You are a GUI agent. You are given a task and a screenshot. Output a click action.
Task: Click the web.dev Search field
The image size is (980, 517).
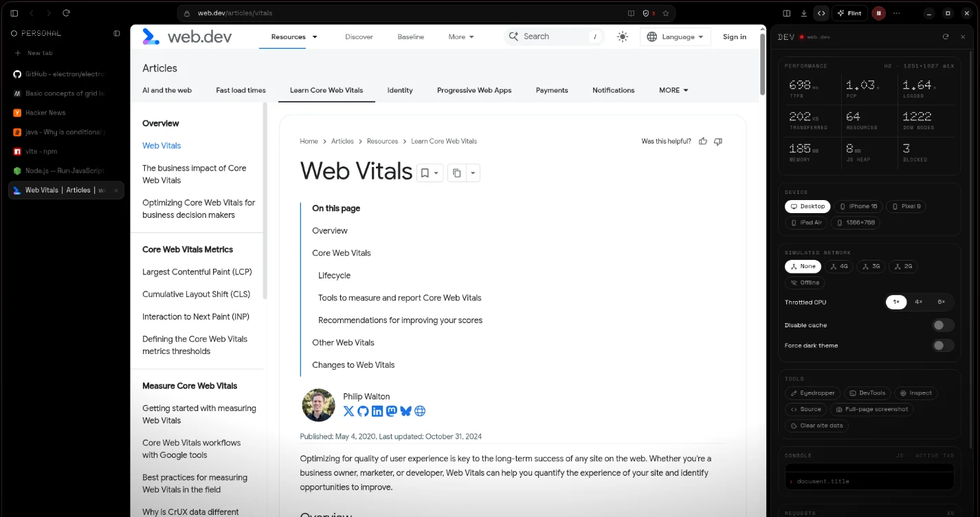click(554, 37)
